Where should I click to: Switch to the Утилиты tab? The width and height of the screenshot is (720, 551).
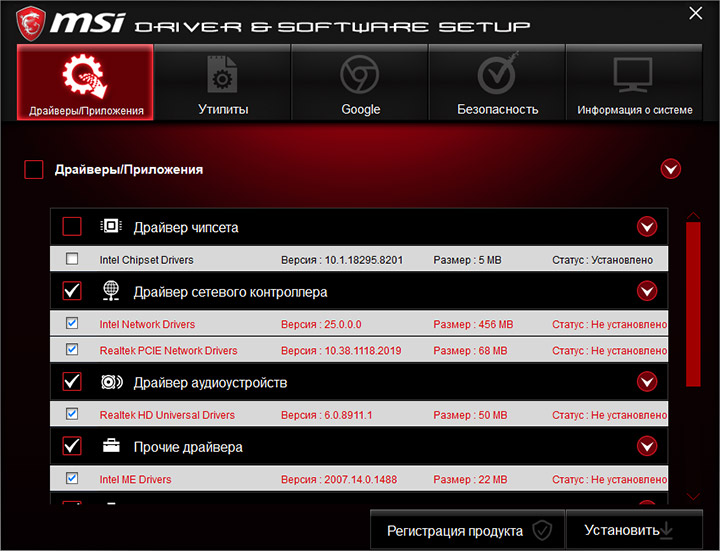click(222, 82)
